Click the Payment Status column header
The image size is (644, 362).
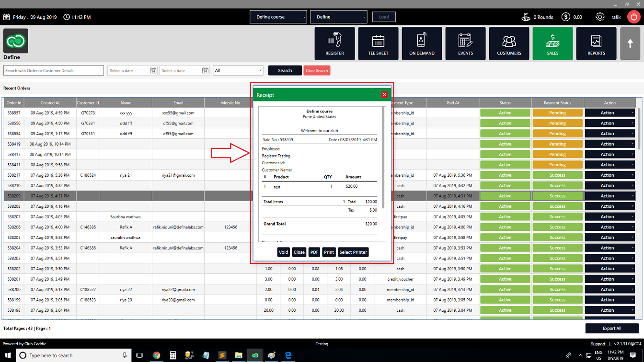pyautogui.click(x=558, y=102)
